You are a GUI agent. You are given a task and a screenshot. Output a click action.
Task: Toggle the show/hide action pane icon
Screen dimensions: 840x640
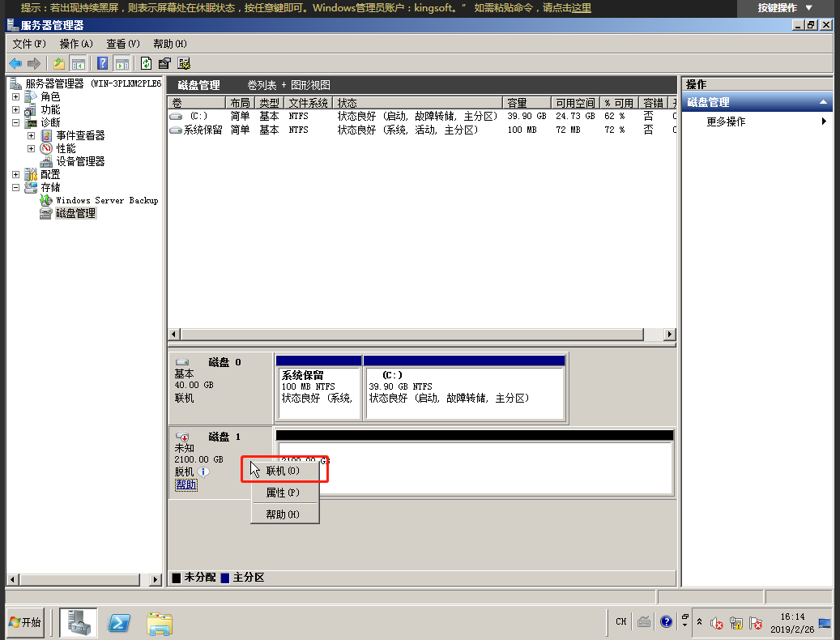(x=122, y=63)
